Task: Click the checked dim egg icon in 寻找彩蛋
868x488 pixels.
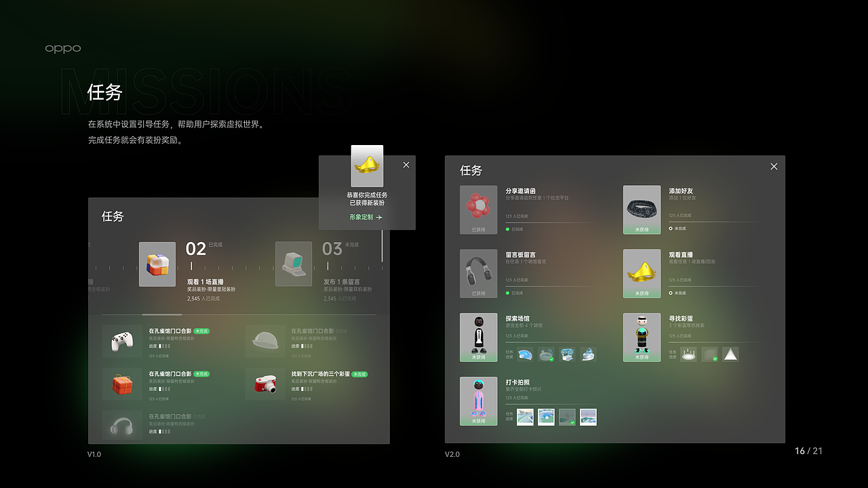Action: click(x=709, y=354)
